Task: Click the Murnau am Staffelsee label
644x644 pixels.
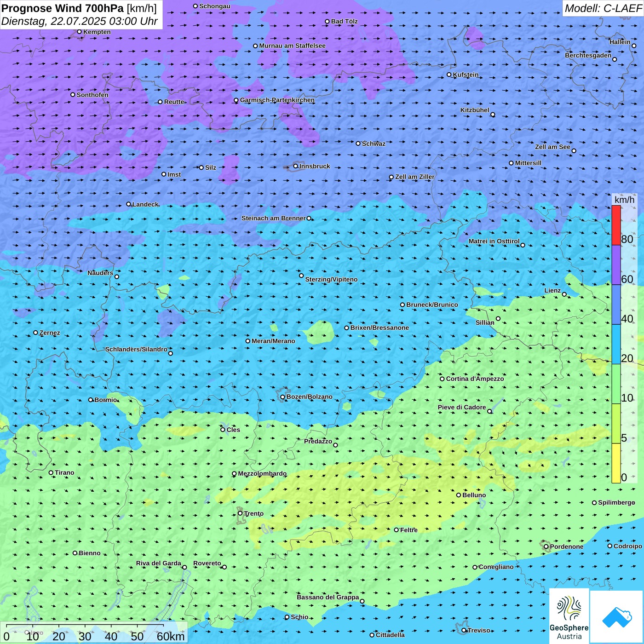Action: tap(292, 46)
